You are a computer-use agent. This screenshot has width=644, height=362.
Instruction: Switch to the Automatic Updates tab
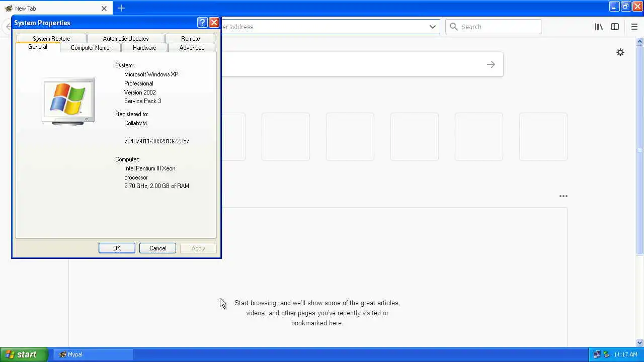coord(126,39)
